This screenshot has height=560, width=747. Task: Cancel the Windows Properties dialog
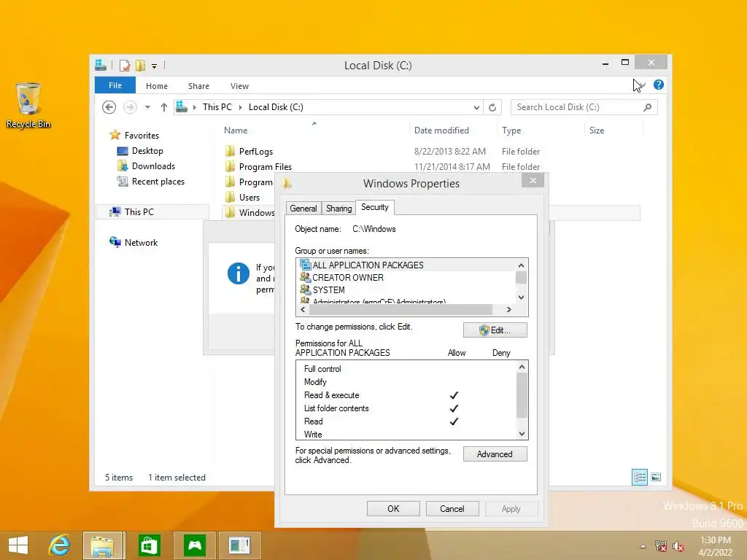point(452,508)
